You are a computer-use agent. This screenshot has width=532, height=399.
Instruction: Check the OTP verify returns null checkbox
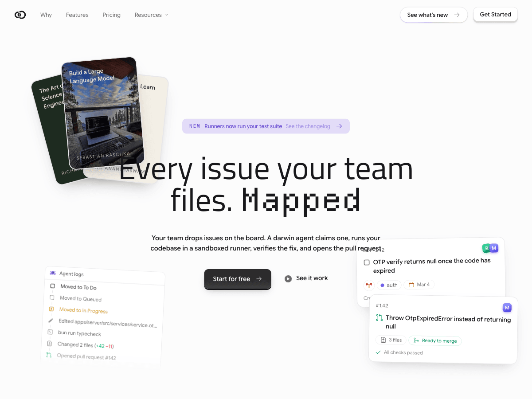pyautogui.click(x=367, y=262)
